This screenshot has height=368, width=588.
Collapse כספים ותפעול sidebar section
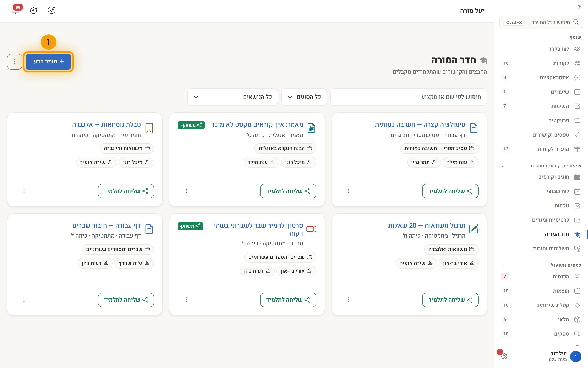click(x=503, y=266)
